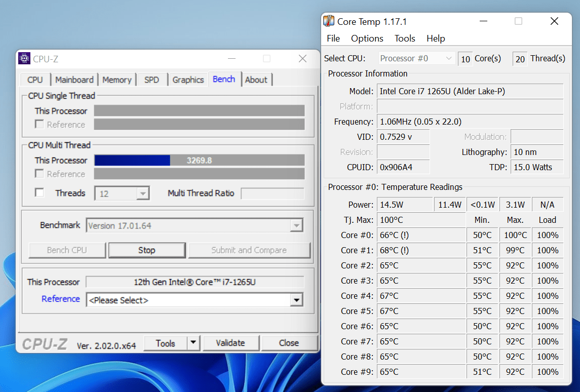This screenshot has height=392, width=580.
Task: Click the Power value 14.5W
Action: [x=405, y=205]
